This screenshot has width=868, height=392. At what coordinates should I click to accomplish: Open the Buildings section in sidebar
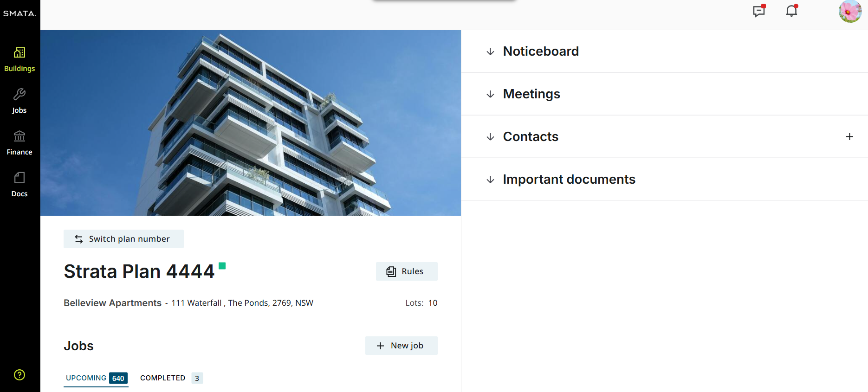(x=19, y=59)
